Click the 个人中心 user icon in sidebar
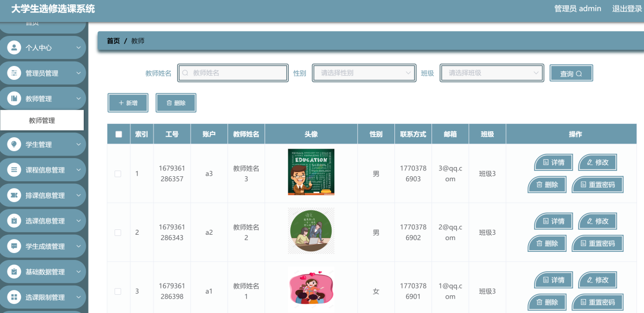The image size is (644, 313). [x=14, y=48]
